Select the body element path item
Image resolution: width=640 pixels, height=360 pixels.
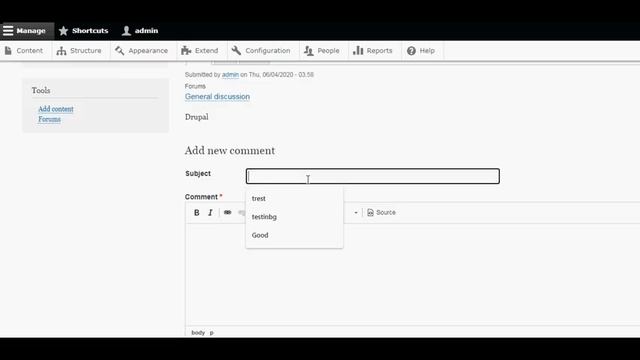[x=198, y=333]
